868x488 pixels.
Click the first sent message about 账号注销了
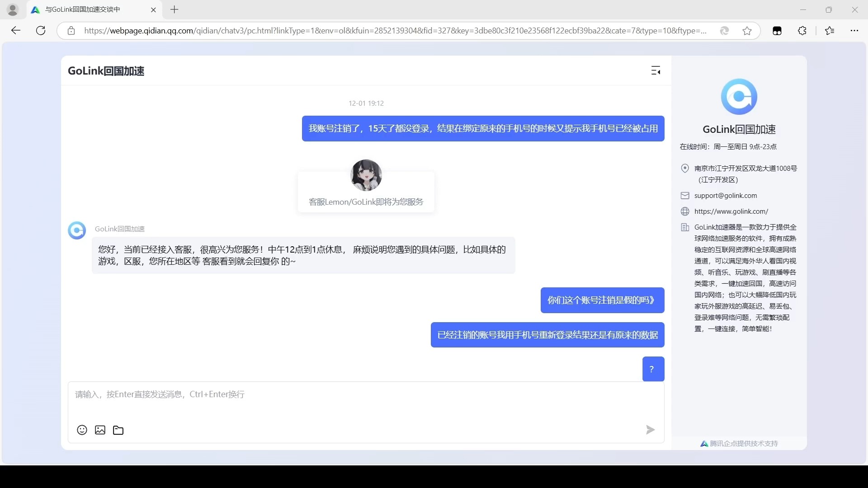pos(483,128)
